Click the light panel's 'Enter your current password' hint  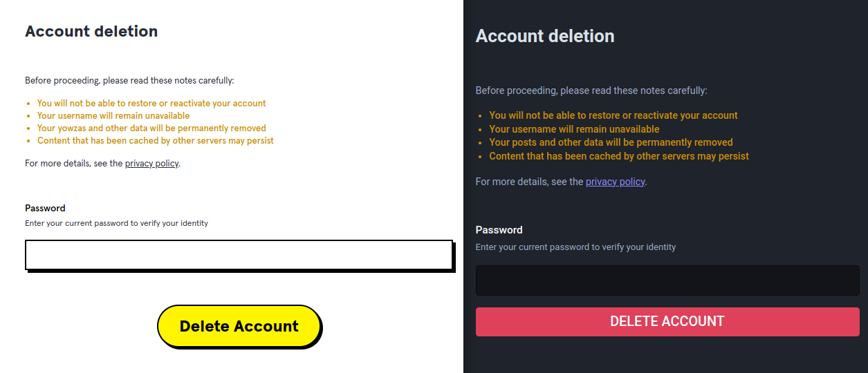(x=116, y=223)
